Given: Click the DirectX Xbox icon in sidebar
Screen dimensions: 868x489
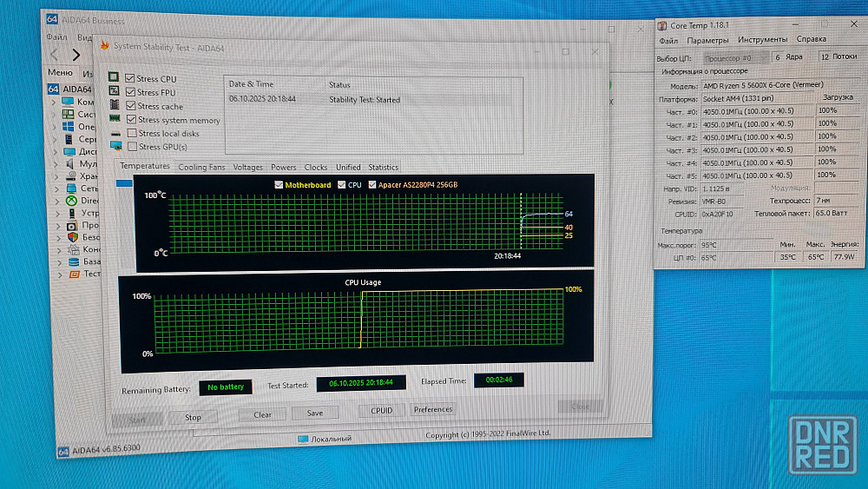Looking at the screenshot, I should coord(70,201).
